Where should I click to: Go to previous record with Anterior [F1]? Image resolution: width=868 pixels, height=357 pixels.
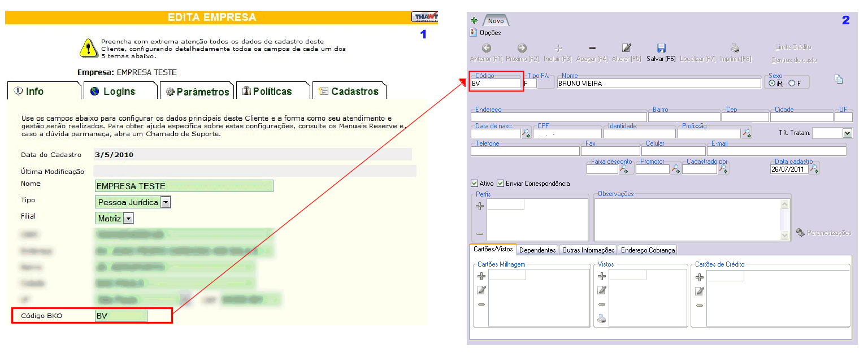click(486, 53)
